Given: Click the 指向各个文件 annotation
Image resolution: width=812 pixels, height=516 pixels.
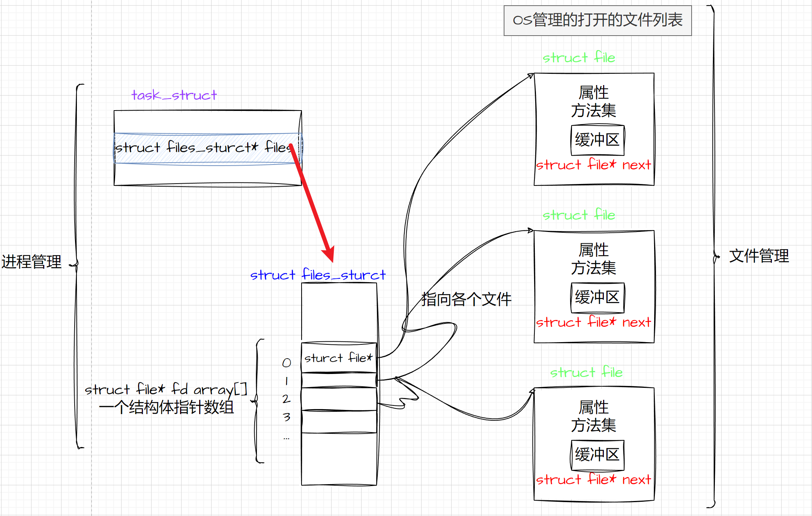Looking at the screenshot, I should (x=466, y=299).
